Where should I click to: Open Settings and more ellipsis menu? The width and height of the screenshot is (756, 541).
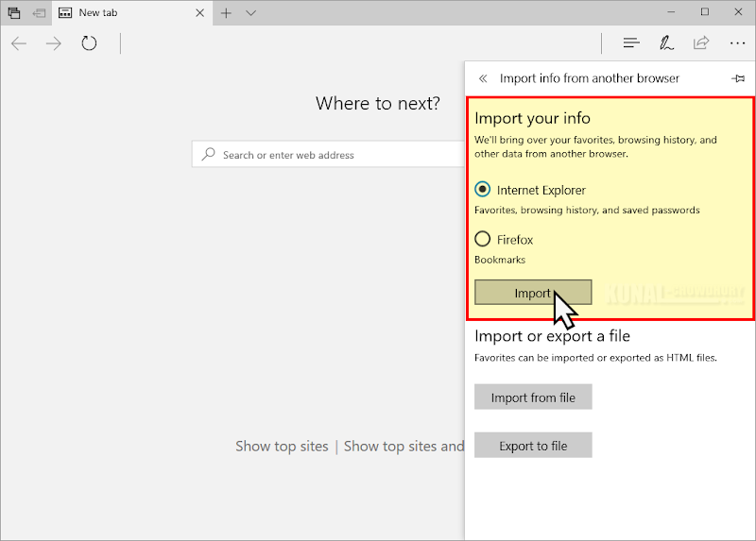(737, 43)
